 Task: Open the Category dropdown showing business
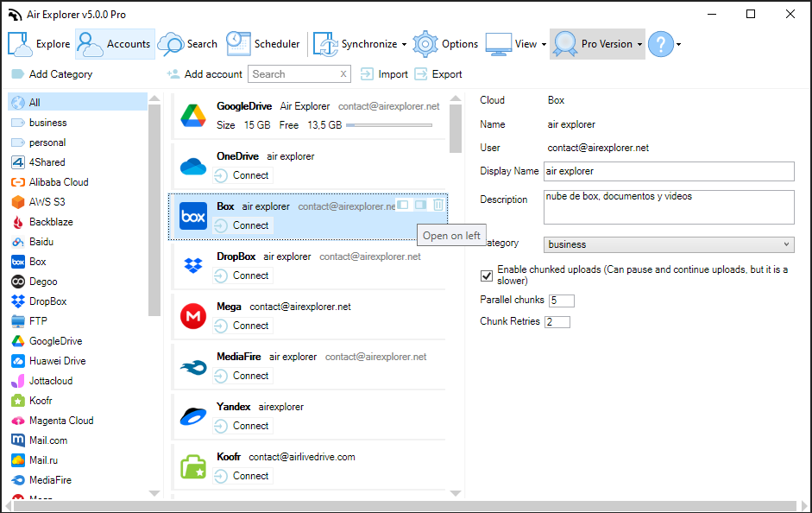[x=669, y=244]
